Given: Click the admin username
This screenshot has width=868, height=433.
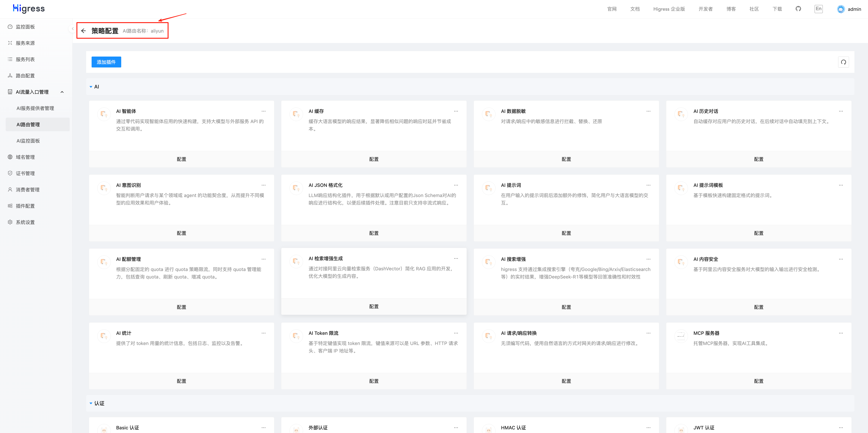Looking at the screenshot, I should tap(854, 10).
